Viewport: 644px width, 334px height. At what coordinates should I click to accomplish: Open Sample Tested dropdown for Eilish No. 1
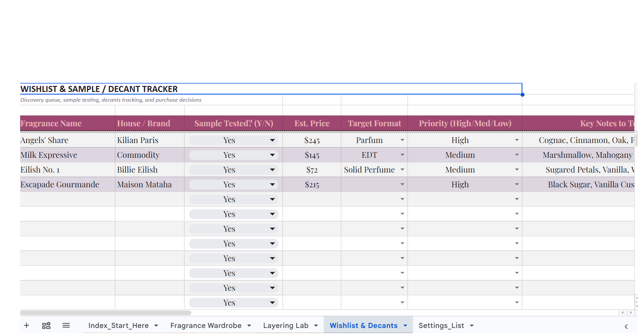272,170
